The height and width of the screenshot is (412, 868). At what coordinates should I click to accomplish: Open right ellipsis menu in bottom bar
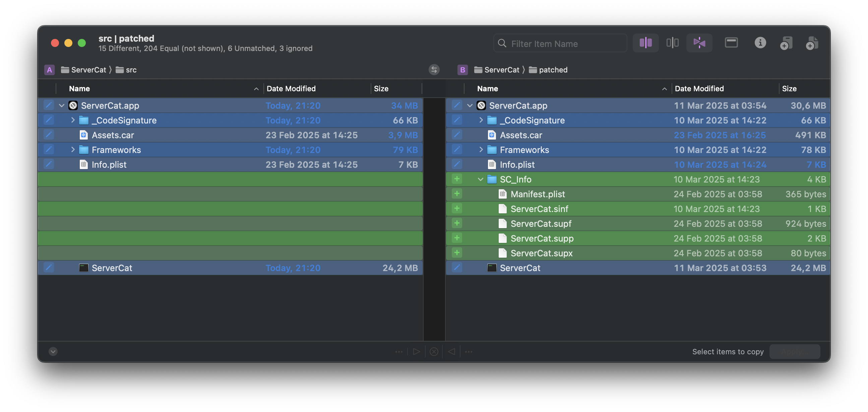[469, 351]
